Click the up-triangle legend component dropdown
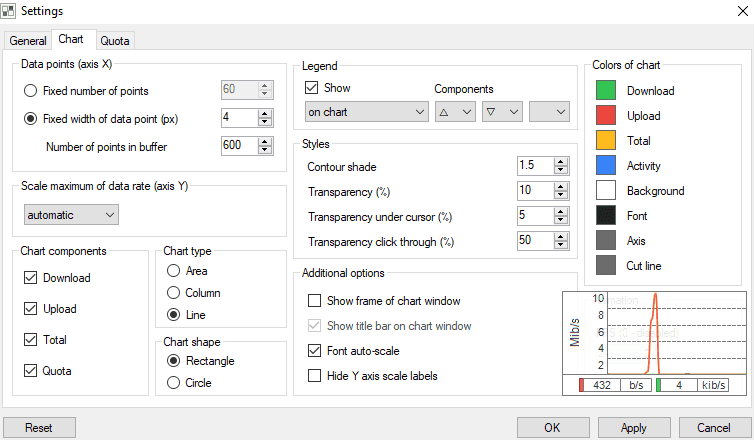756x443 pixels. [x=455, y=112]
